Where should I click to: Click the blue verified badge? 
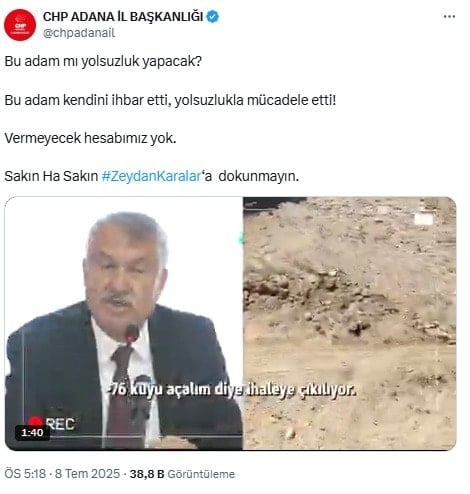pos(212,16)
